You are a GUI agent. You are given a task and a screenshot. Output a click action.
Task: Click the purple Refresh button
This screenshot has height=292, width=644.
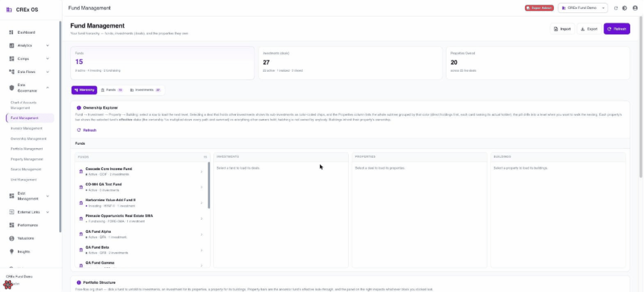[x=616, y=29]
